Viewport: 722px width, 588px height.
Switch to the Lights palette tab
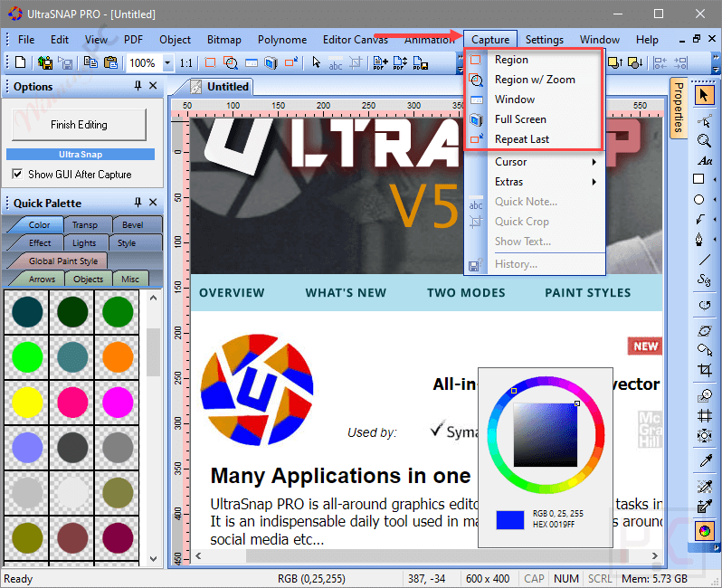point(84,242)
